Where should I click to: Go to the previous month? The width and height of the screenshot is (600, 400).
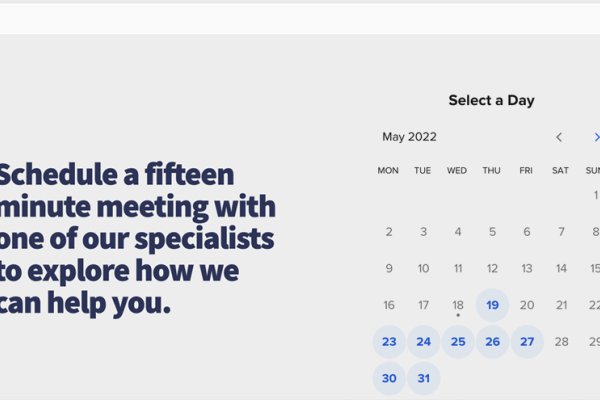[559, 137]
